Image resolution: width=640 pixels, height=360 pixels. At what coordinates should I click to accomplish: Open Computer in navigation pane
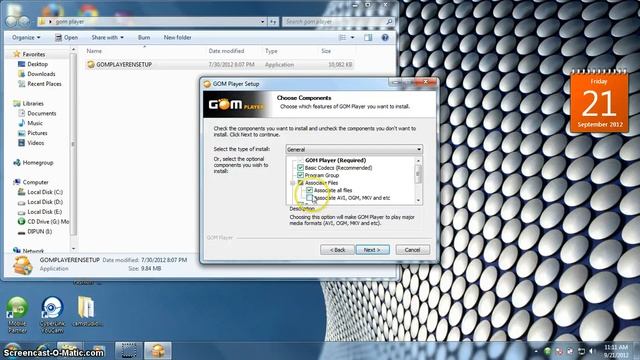pyautogui.click(x=35, y=182)
